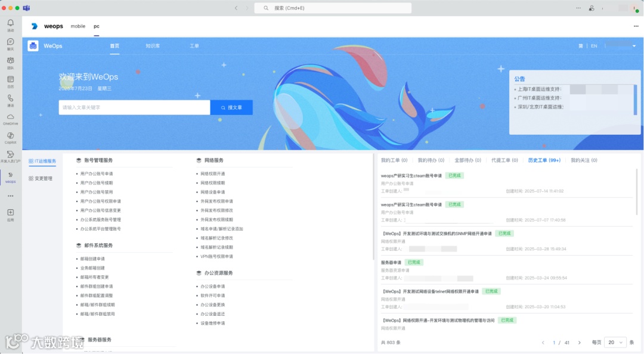The height and width of the screenshot is (354, 644).
Task: Click the weops blue logo in tab header
Action: pos(35,26)
